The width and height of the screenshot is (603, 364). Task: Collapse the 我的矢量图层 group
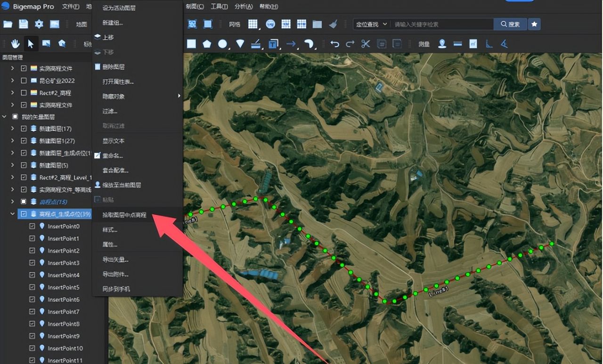coord(4,116)
